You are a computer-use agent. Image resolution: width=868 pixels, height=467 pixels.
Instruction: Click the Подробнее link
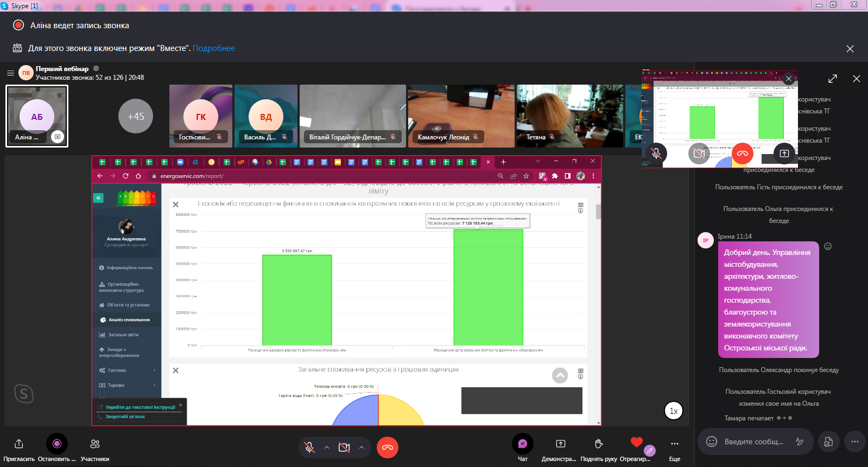(214, 48)
